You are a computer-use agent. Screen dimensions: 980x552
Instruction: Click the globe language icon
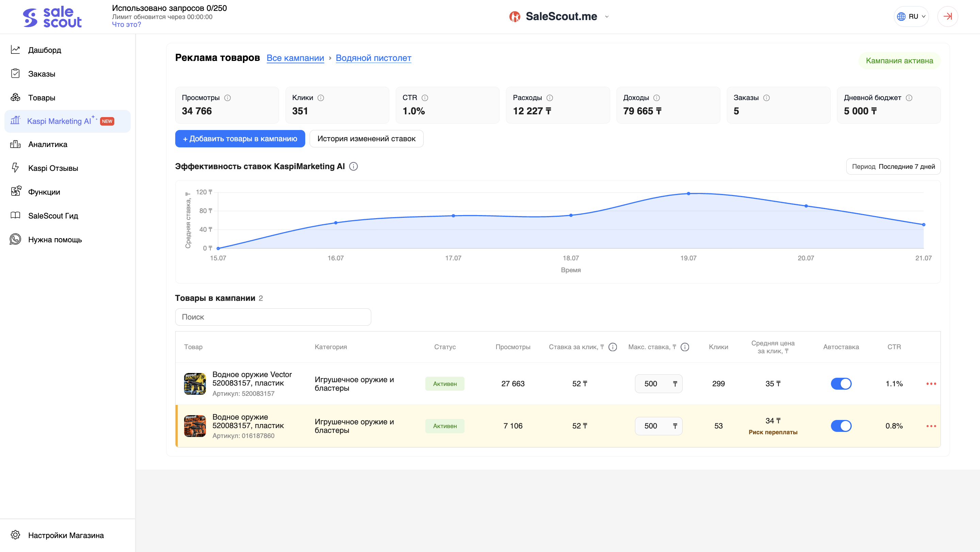[x=901, y=16]
